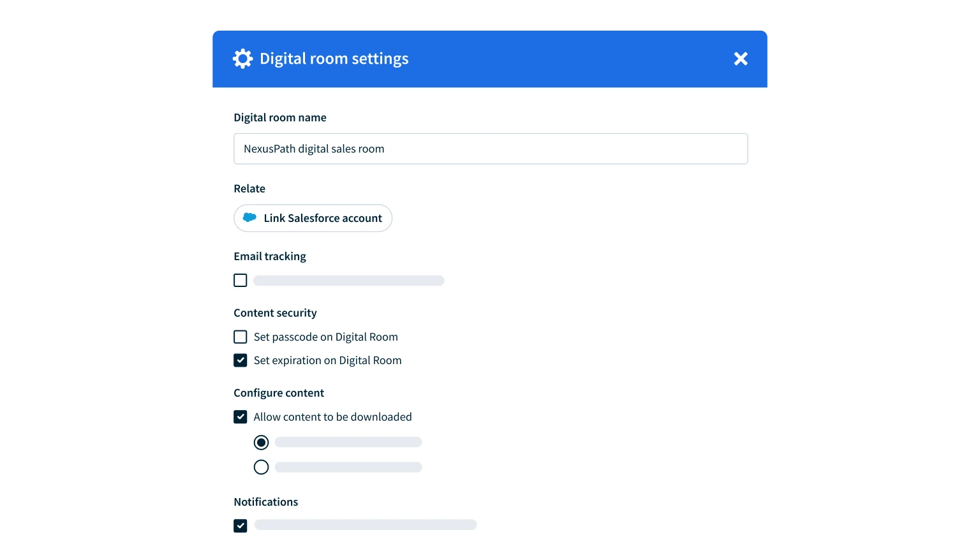The width and height of the screenshot is (980, 551).
Task: Click the 'Set passcode on Digital Room' label
Action: pyautogui.click(x=325, y=337)
